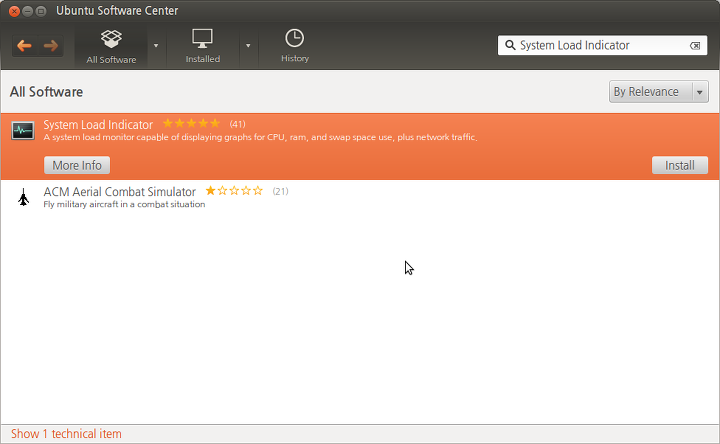Screen dimensions: 720x444
Task: Go back with the left arrow button
Action: (24, 45)
